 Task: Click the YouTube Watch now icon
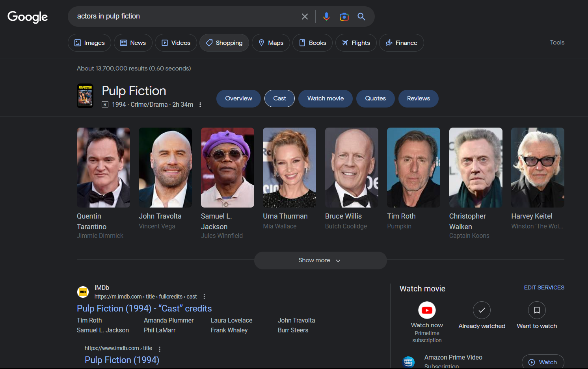[x=427, y=310]
